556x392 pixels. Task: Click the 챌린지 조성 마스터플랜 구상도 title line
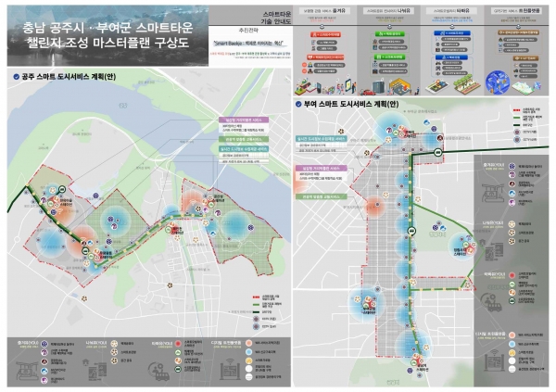tap(107, 44)
